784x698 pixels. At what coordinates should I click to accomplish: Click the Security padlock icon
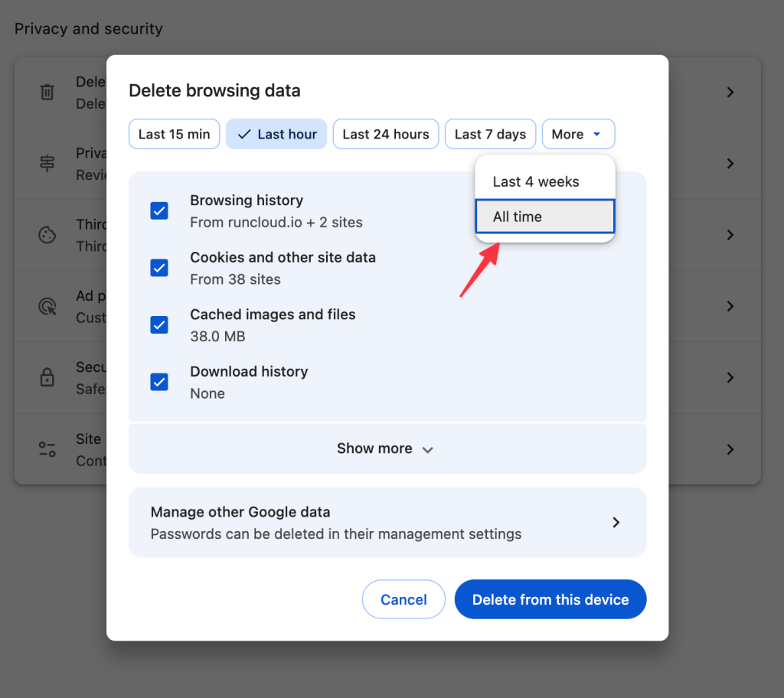[x=47, y=377]
